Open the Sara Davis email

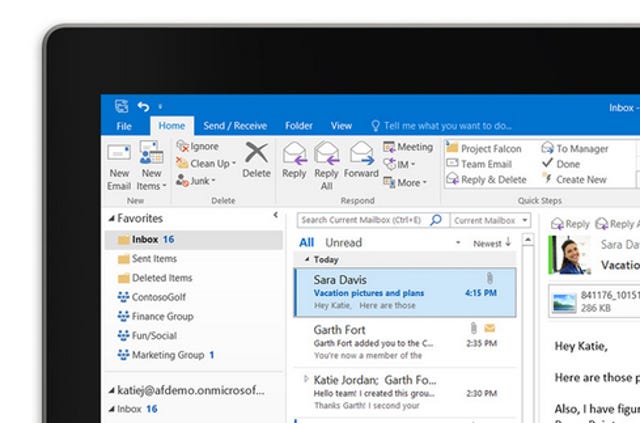pyautogui.click(x=405, y=292)
